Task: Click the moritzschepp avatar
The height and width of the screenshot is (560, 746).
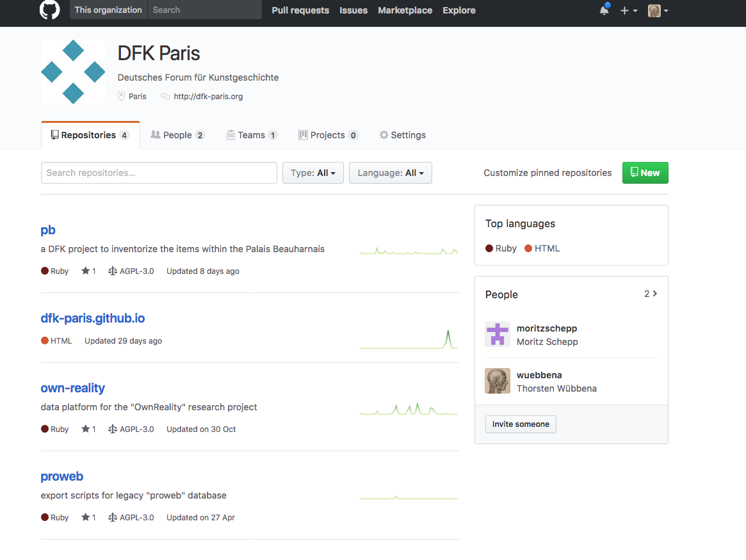Action: click(x=498, y=334)
